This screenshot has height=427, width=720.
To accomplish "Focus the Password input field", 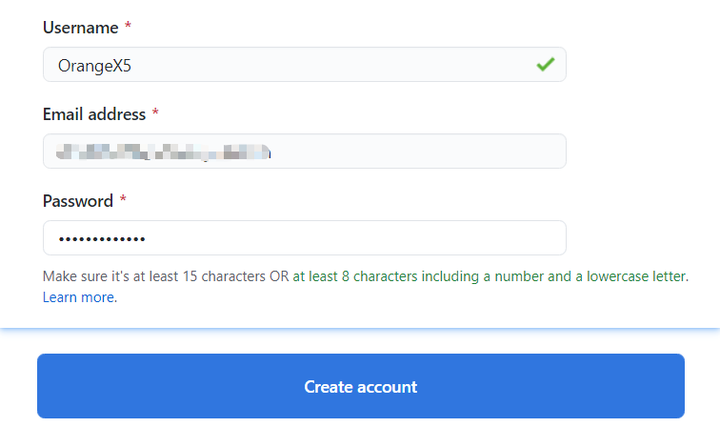I will click(x=304, y=238).
